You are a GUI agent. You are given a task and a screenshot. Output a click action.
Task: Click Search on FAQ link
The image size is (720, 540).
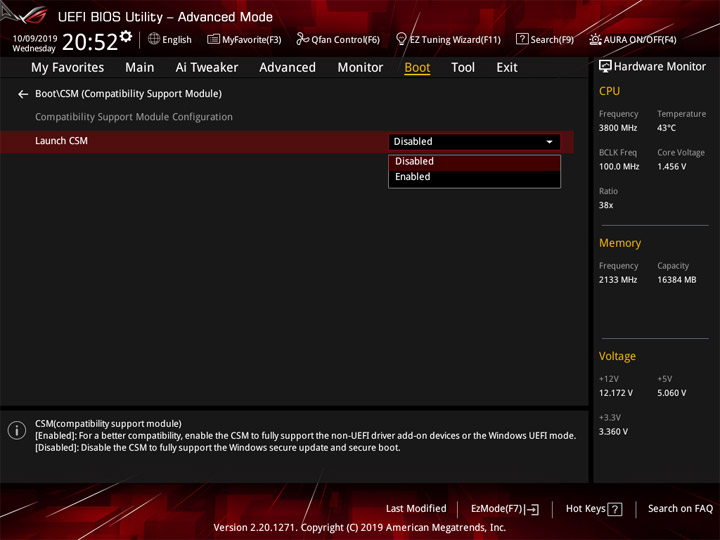[680, 508]
